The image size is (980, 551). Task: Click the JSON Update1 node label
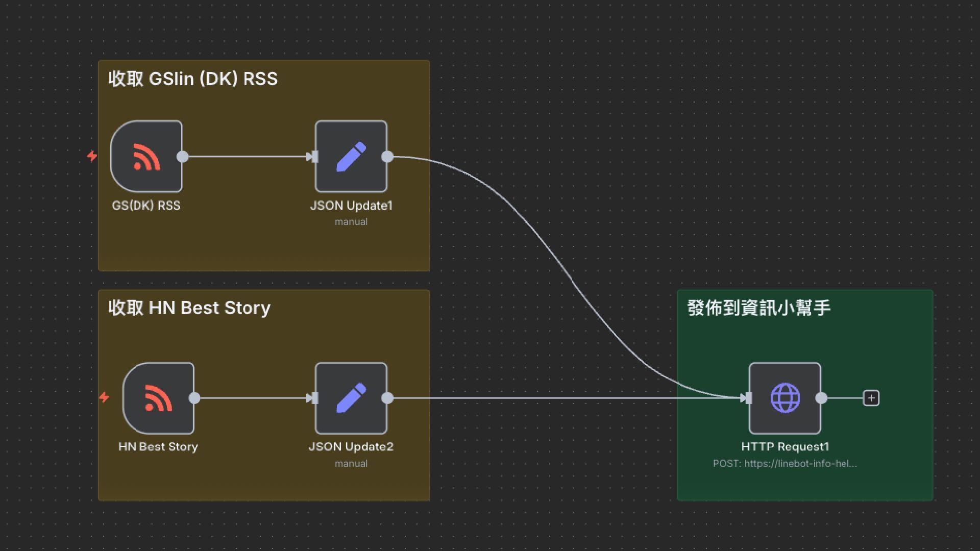pyautogui.click(x=351, y=206)
